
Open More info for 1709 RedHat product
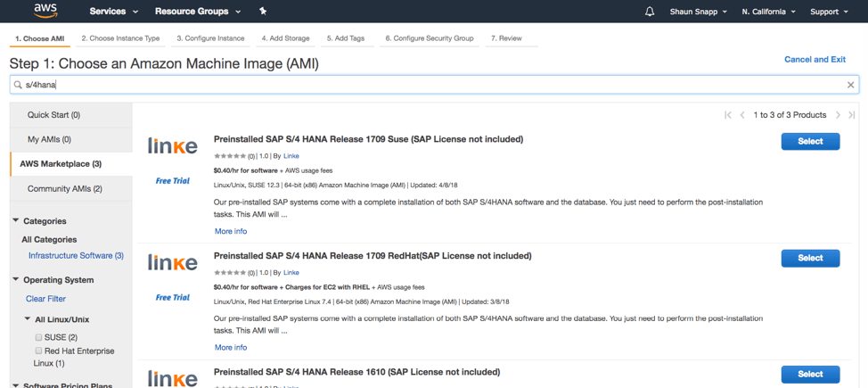coord(231,348)
